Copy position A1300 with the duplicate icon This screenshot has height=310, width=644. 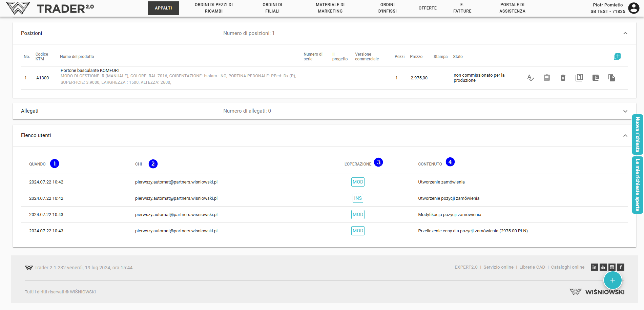[611, 78]
